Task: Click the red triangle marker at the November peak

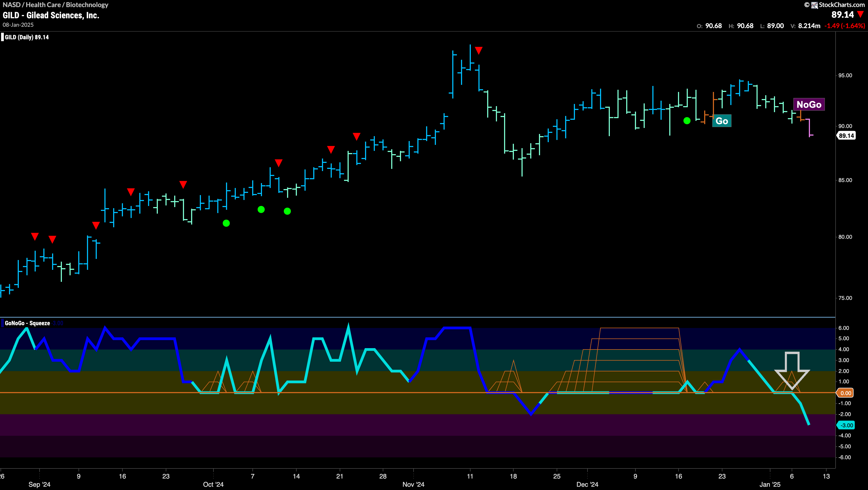Action: [478, 51]
